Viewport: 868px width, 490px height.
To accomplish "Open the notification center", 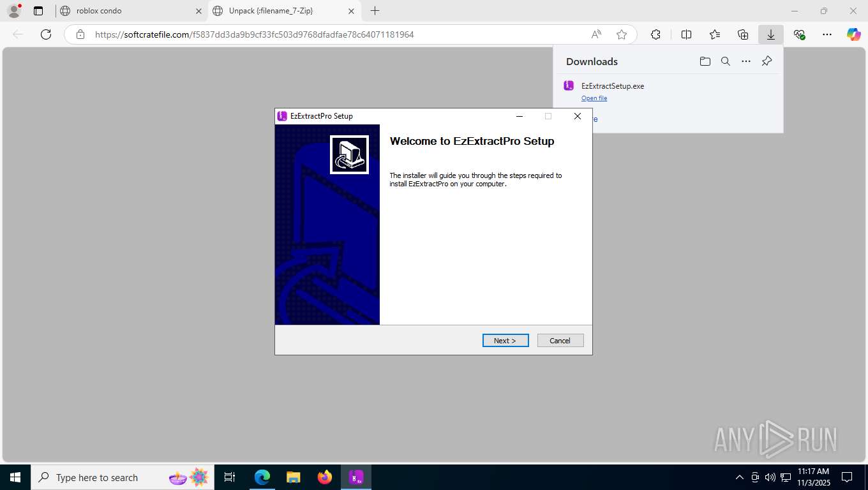I will (x=847, y=477).
